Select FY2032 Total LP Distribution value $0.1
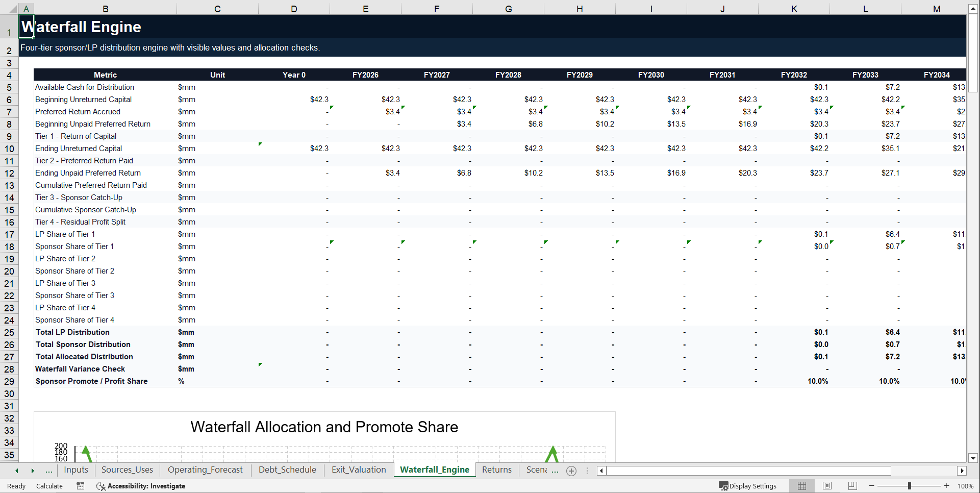Image resolution: width=980 pixels, height=493 pixels. tap(794, 332)
